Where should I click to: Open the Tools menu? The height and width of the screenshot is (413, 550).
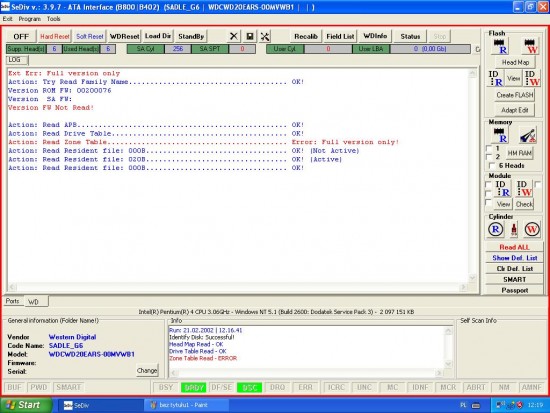pyautogui.click(x=53, y=19)
